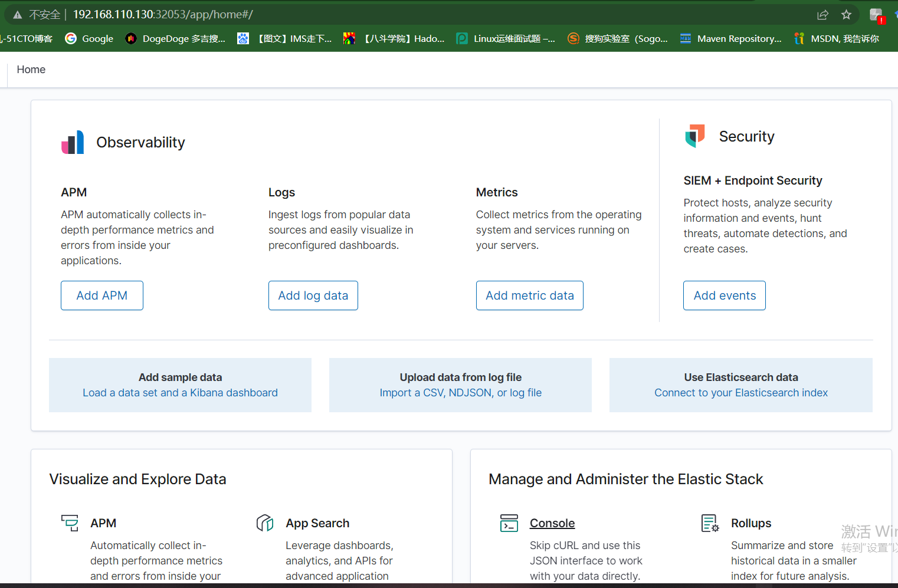Click the Rollups title
This screenshot has width=898, height=588.
[751, 523]
